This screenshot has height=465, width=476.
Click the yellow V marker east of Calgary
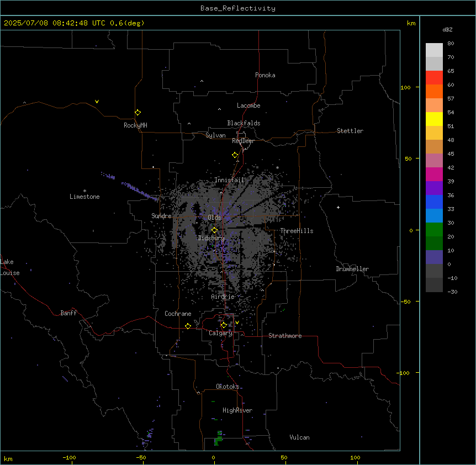pyautogui.click(x=237, y=323)
